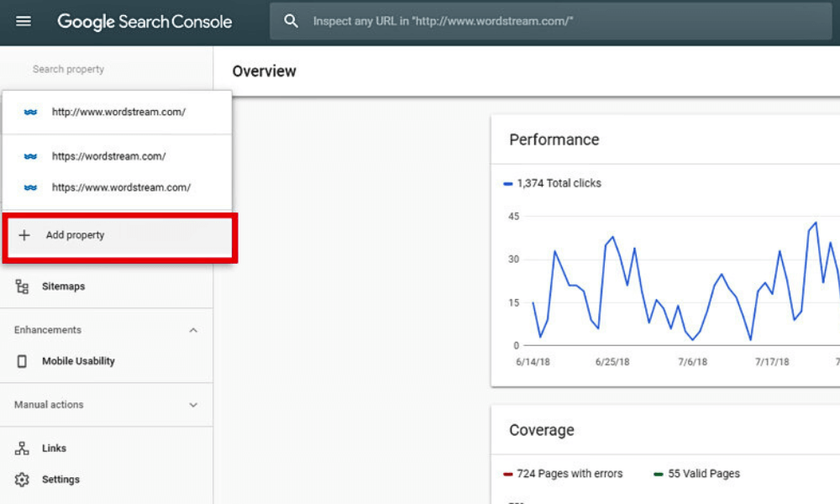The height and width of the screenshot is (504, 840).
Task: Open the Performance card heading
Action: click(x=554, y=139)
